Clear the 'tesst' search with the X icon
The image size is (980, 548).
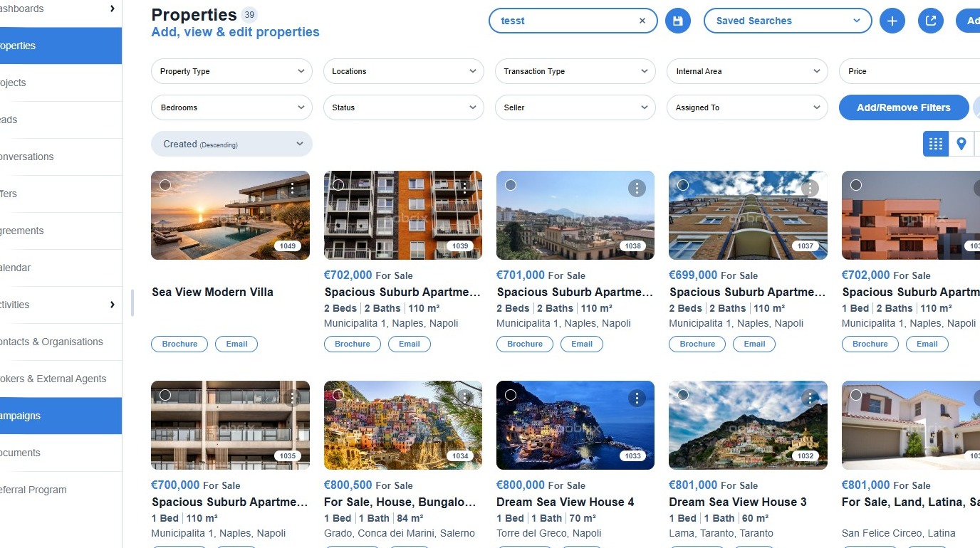pos(642,21)
